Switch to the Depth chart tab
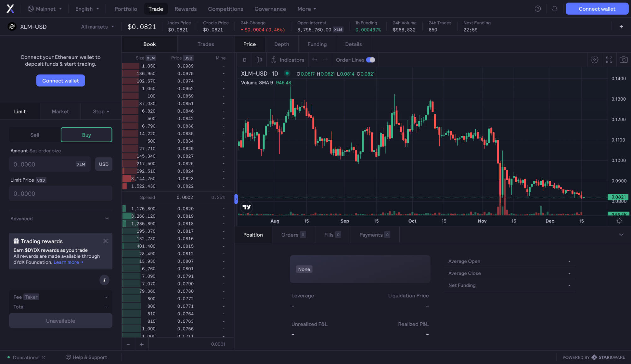 [282, 44]
